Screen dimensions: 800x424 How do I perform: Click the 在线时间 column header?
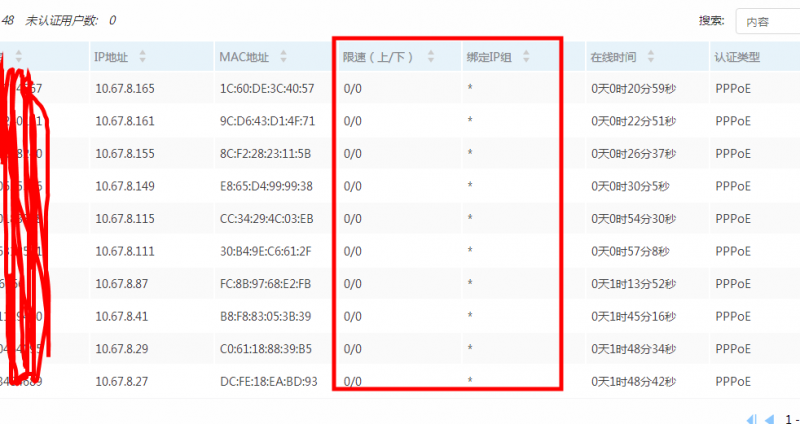612,57
